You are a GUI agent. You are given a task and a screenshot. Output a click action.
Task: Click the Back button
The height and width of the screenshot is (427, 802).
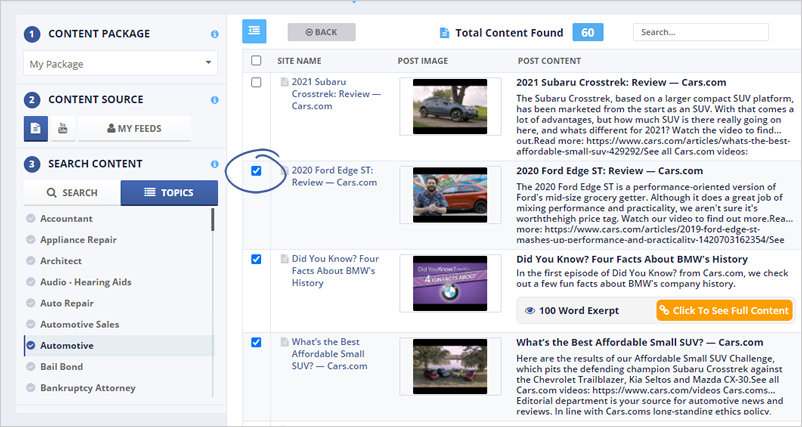click(x=321, y=32)
